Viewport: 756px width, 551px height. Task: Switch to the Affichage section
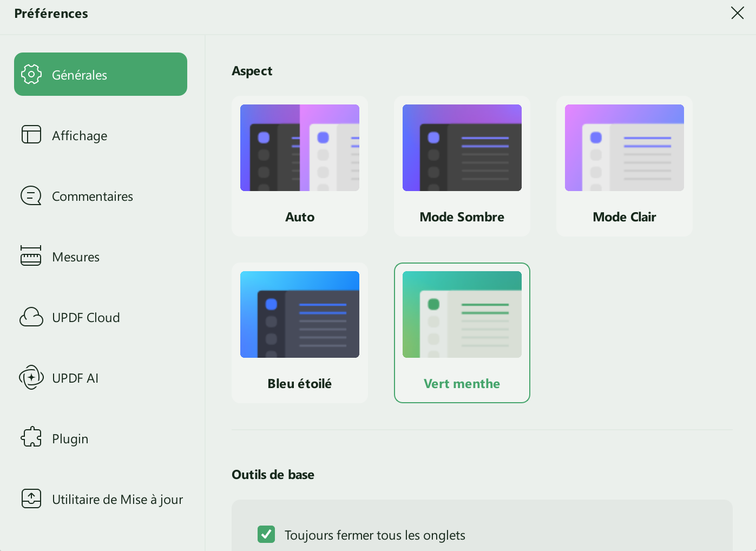(101, 135)
